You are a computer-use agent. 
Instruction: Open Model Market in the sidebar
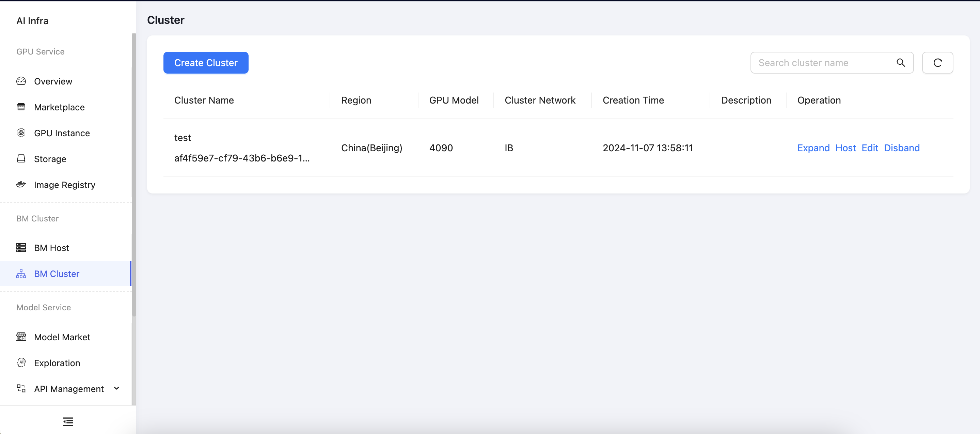(x=65, y=337)
